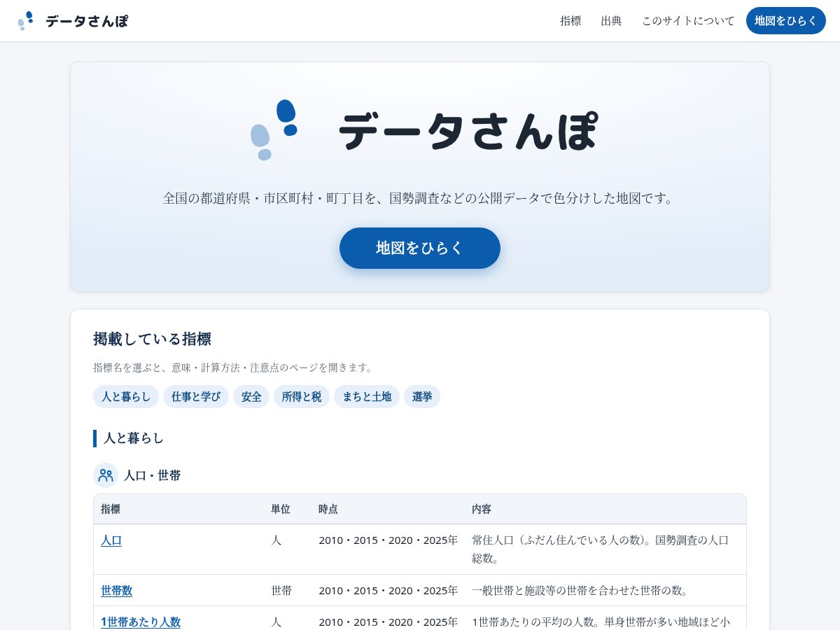Click the 掲載している指標 heading
This screenshot has width=840, height=630.
(x=152, y=339)
